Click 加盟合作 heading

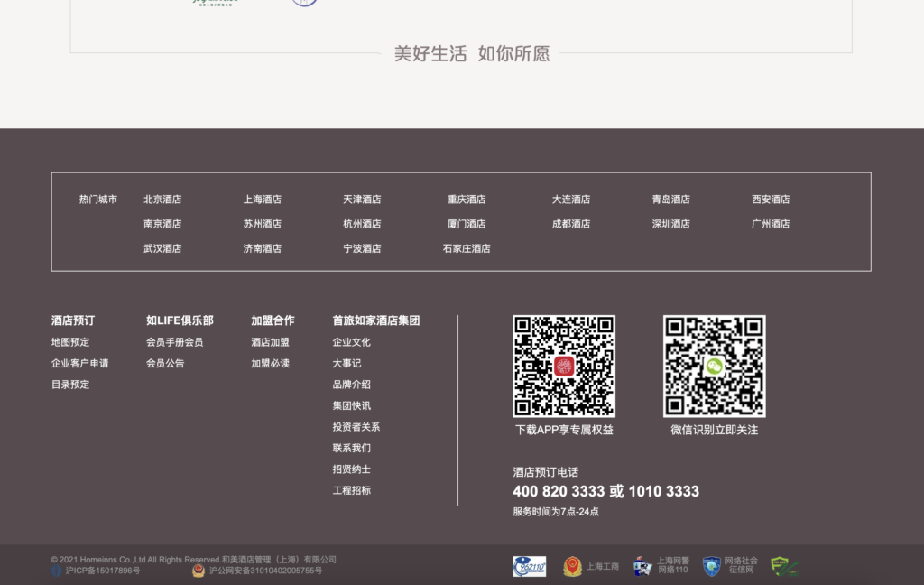[273, 320]
